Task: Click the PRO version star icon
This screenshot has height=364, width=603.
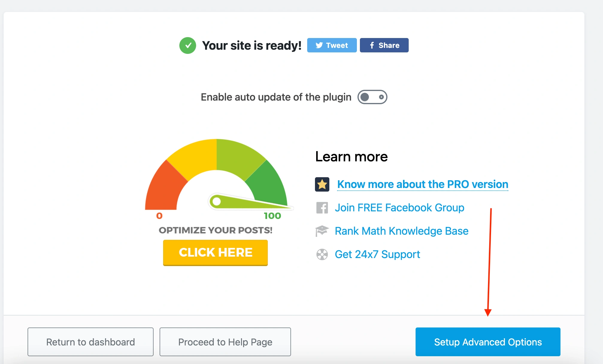Action: tap(322, 184)
